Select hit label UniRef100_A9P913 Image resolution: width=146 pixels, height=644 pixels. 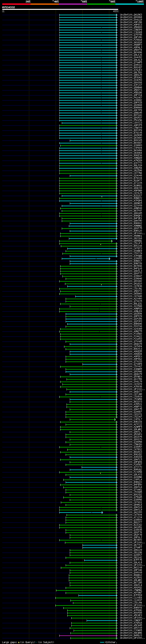click(131, 25)
